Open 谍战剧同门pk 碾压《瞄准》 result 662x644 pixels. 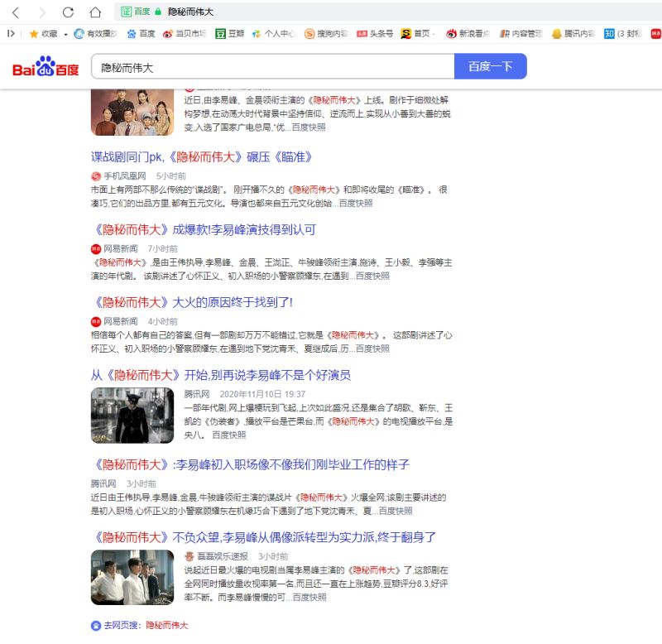point(201,157)
